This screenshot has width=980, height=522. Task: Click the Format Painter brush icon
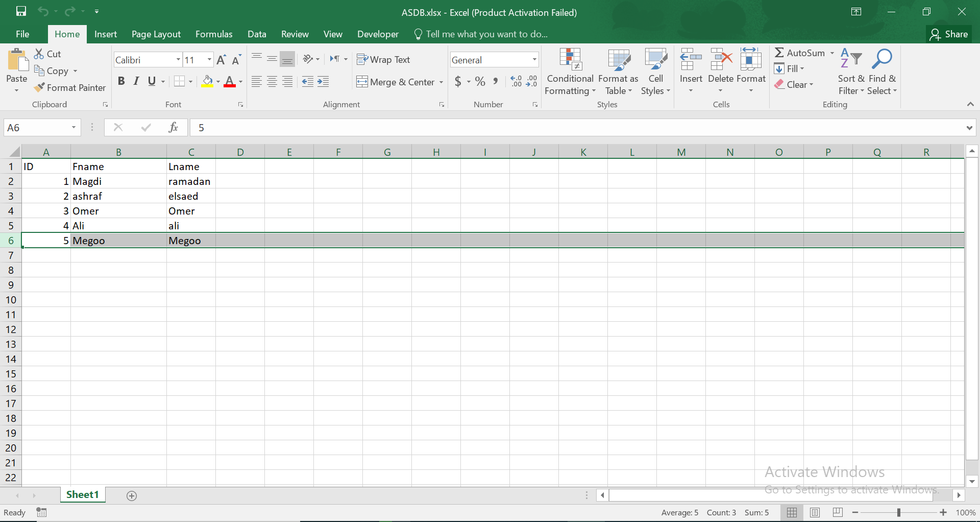point(39,88)
